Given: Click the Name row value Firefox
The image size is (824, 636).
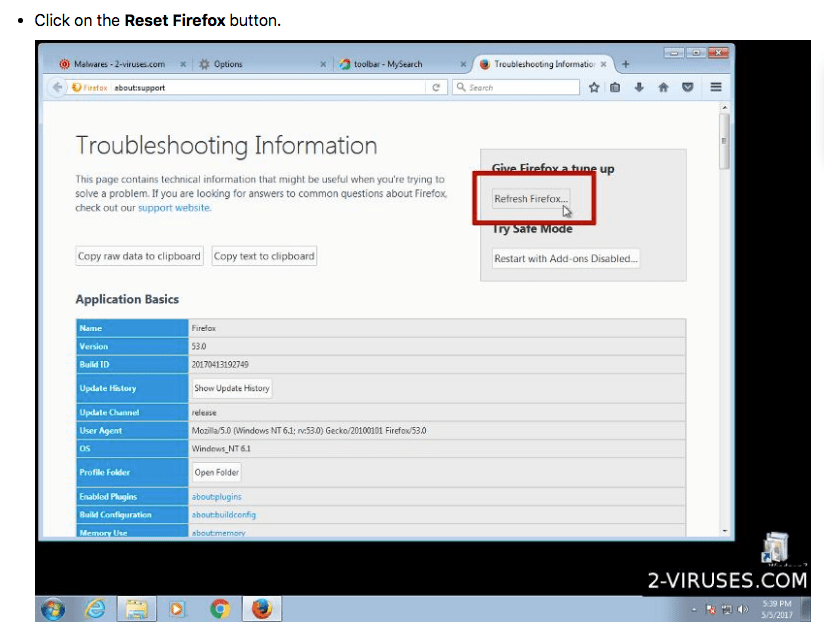Looking at the screenshot, I should (203, 328).
